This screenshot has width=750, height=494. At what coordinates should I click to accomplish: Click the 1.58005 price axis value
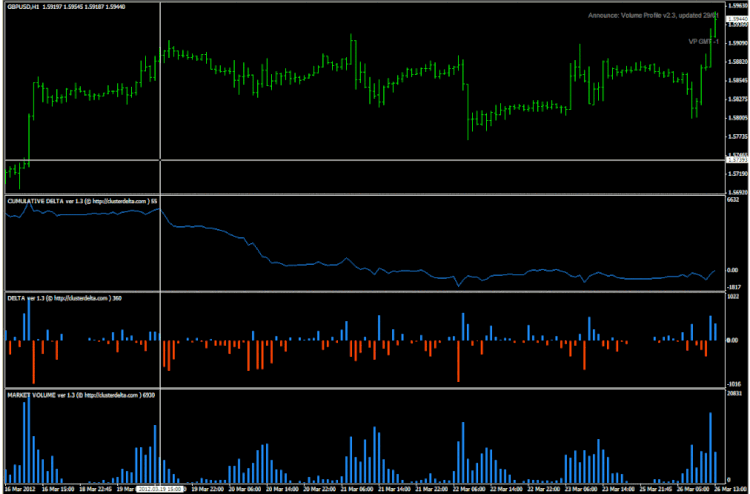point(737,118)
